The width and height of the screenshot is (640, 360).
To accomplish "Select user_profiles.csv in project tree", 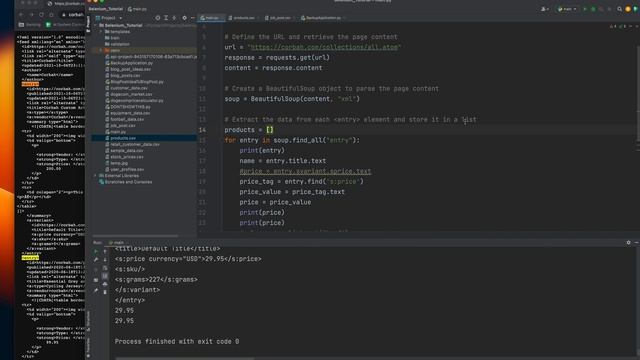I will [124, 169].
